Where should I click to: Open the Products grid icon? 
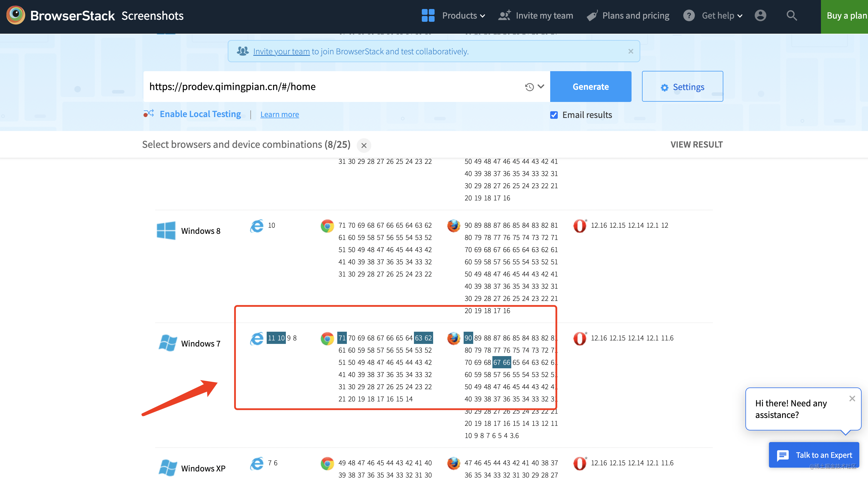pos(428,15)
